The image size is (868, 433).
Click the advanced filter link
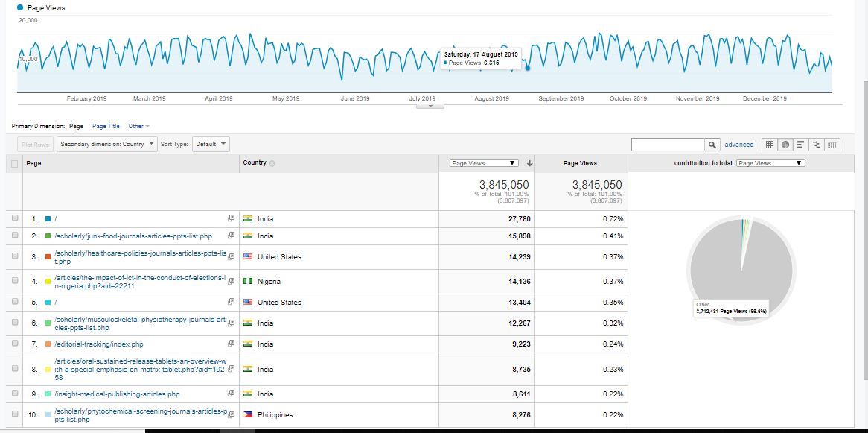point(738,145)
